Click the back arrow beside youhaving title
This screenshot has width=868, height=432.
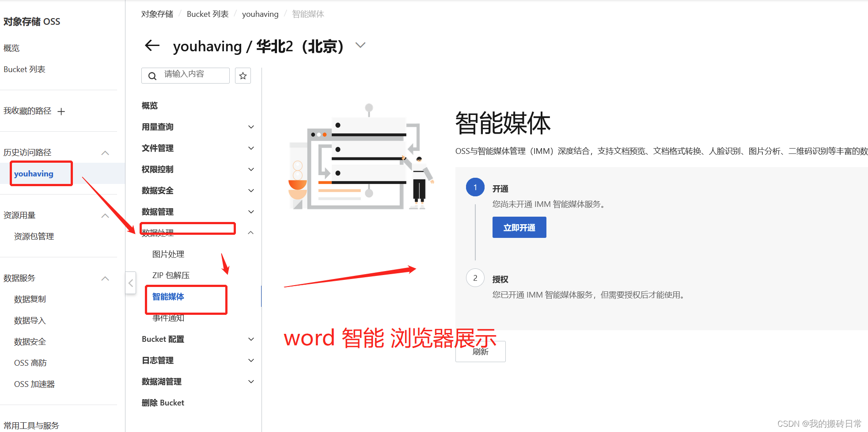(x=152, y=46)
